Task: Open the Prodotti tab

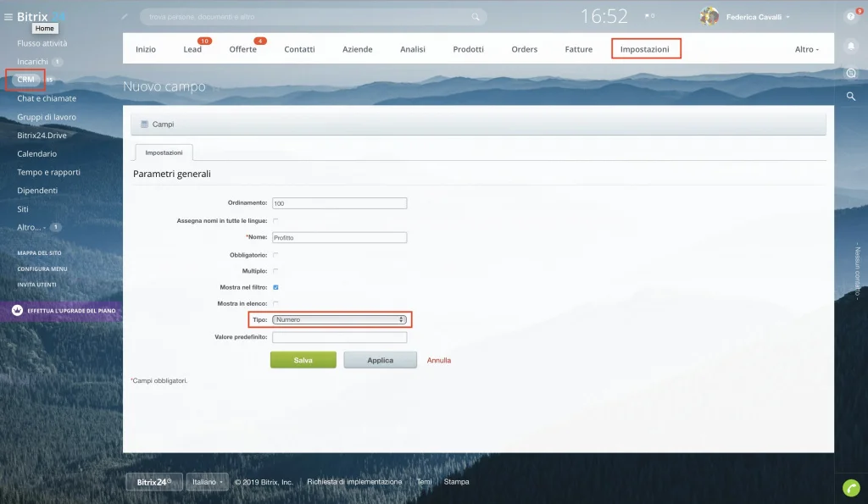Action: pyautogui.click(x=468, y=49)
